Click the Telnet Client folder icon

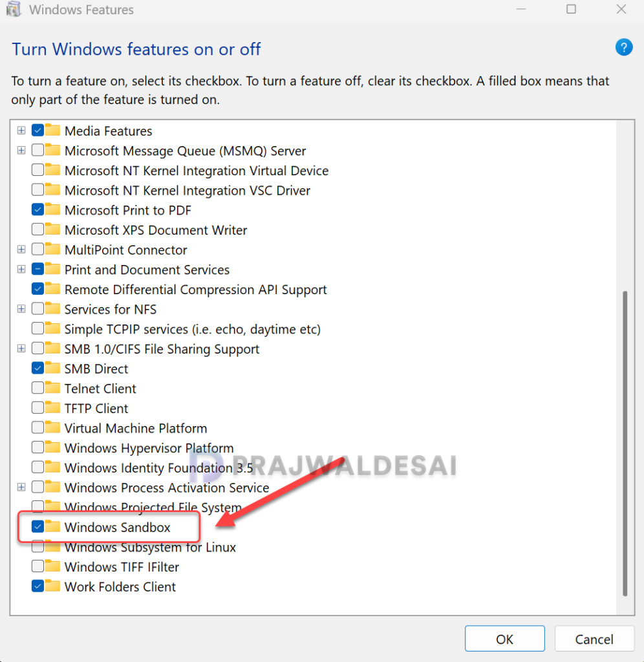pos(53,388)
